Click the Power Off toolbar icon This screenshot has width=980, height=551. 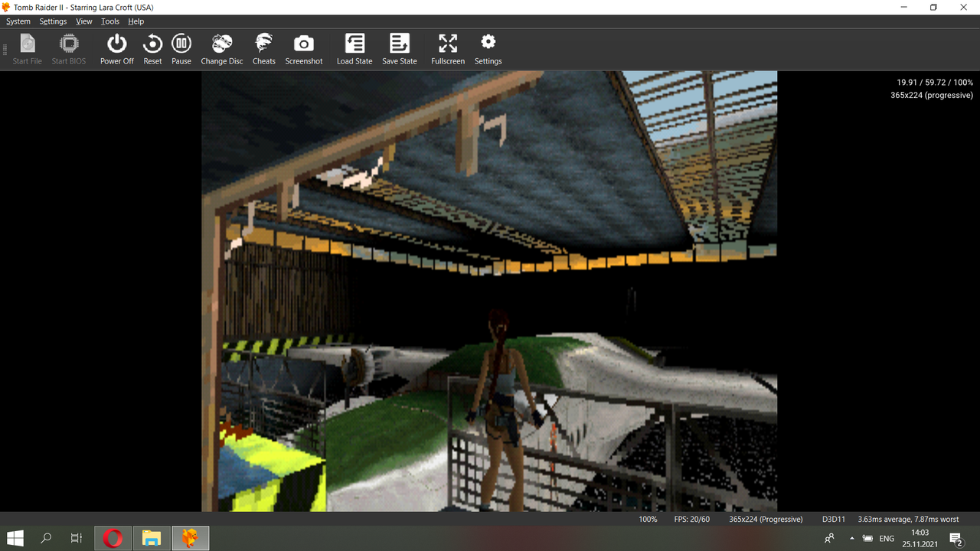click(x=116, y=50)
